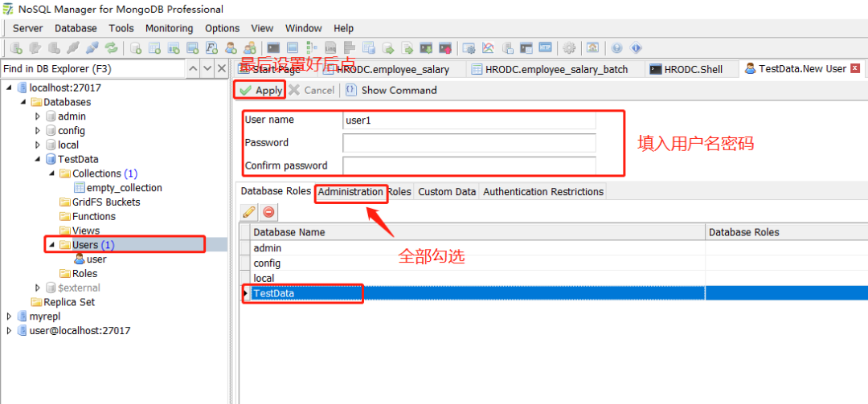This screenshot has width=868, height=404.
Task: Open the Authentication Restrictions tab
Action: pyautogui.click(x=543, y=191)
